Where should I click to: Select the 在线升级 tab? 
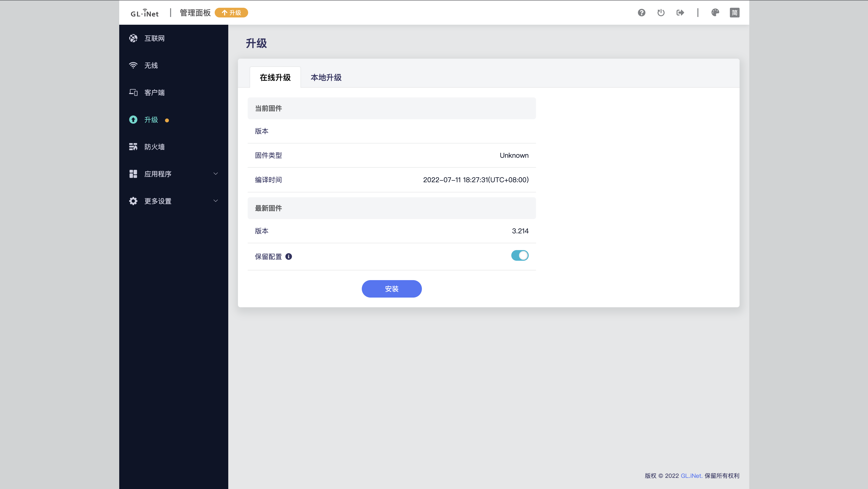click(x=275, y=78)
